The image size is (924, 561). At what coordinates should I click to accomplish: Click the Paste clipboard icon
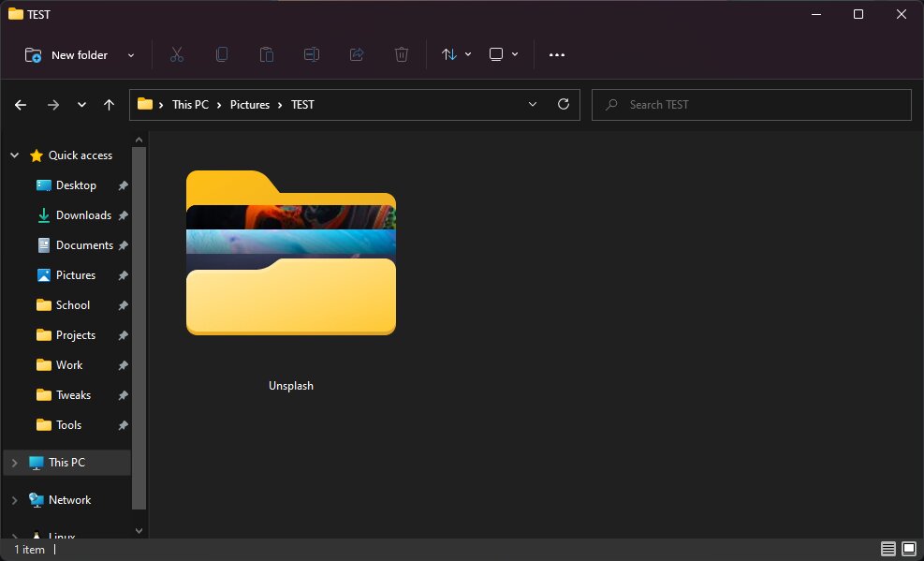point(267,55)
